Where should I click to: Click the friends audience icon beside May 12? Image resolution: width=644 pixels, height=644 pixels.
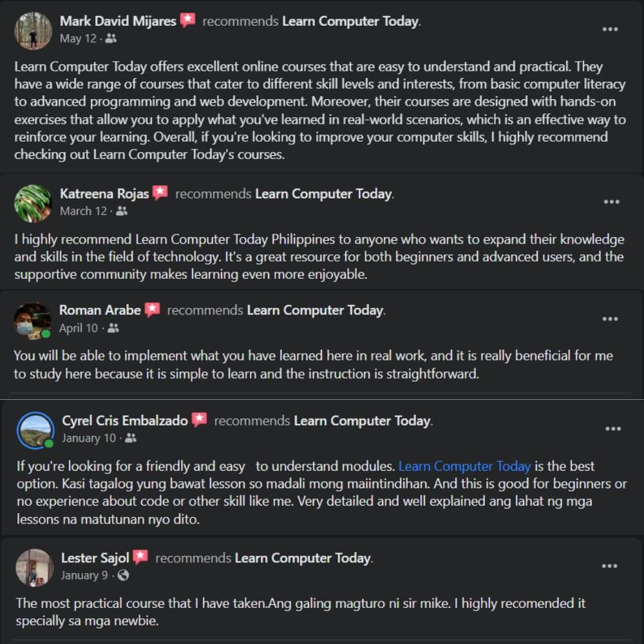[x=111, y=39]
